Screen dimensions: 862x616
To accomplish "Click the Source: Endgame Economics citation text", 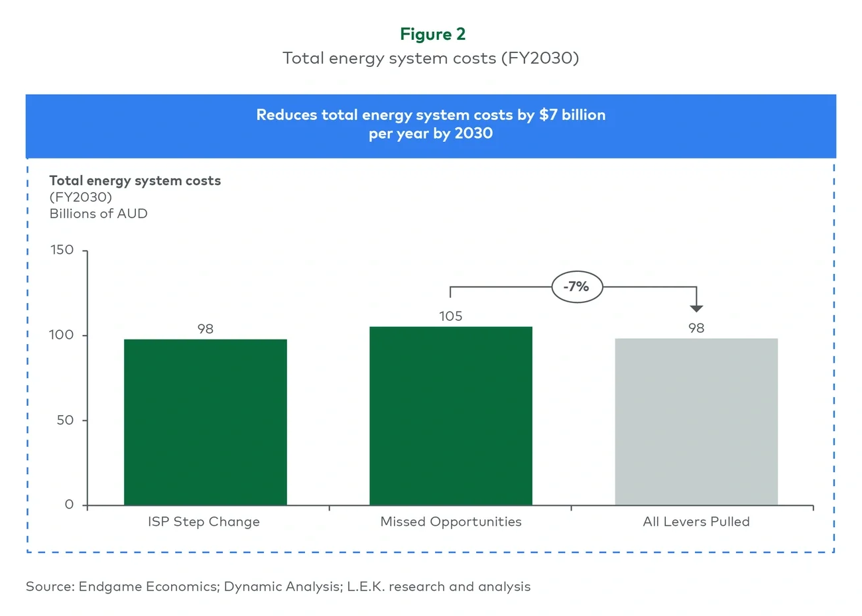I will tap(280, 586).
